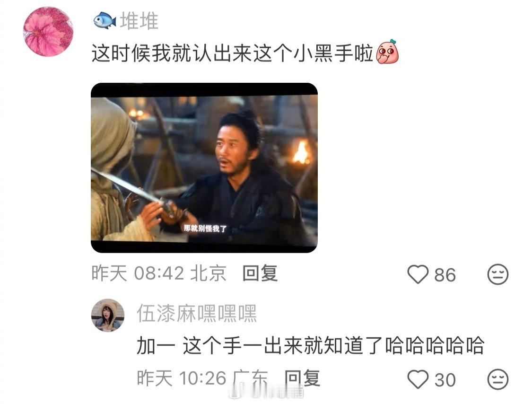Image resolution: width=532 pixels, height=404 pixels.
Task: Tap the 30 like count number
Action: (x=445, y=379)
